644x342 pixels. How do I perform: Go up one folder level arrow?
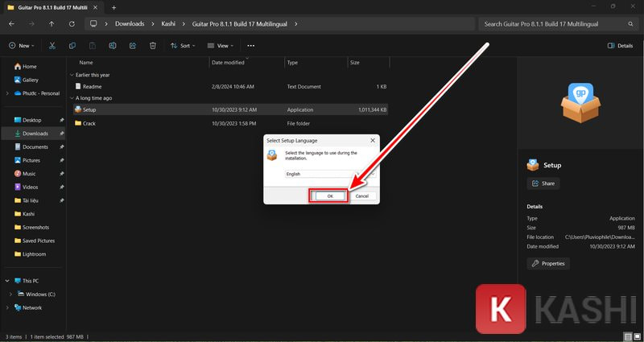click(52, 24)
